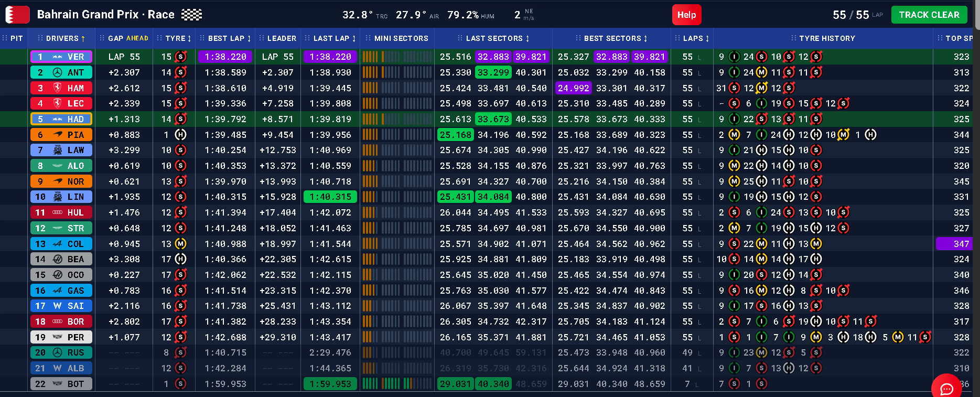Screen dimensions: 980x397
Task: Click the Williams logo in SAI's badge
Action: tap(58, 306)
